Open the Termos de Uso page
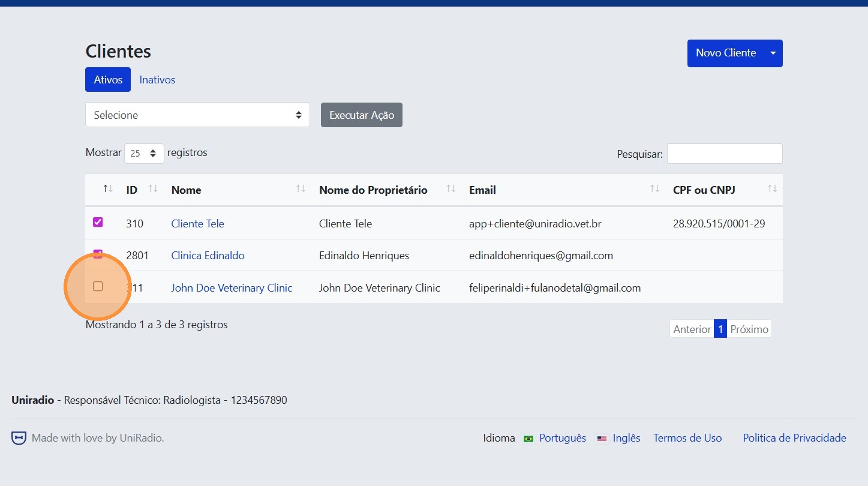 (687, 437)
